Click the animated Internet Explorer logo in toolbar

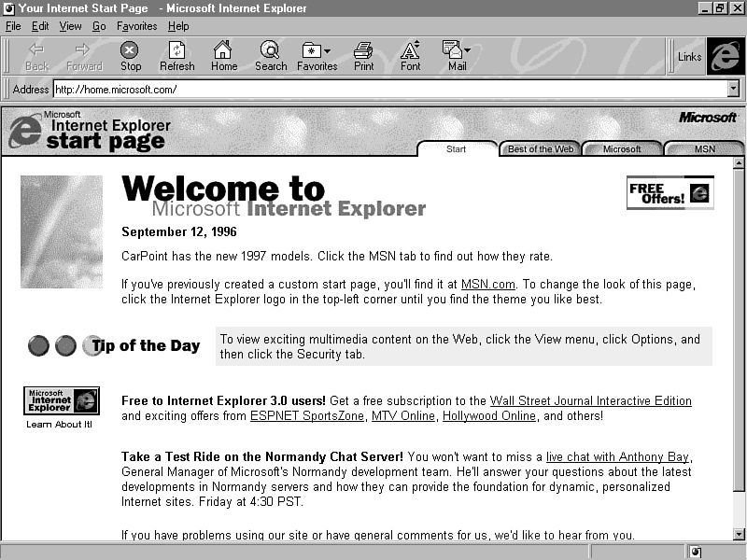(x=726, y=56)
